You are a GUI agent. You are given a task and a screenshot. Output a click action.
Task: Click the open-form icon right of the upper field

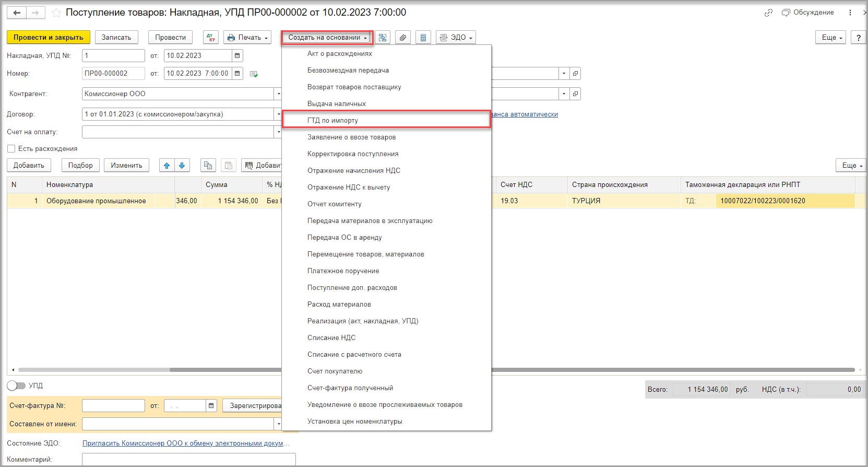click(x=575, y=74)
